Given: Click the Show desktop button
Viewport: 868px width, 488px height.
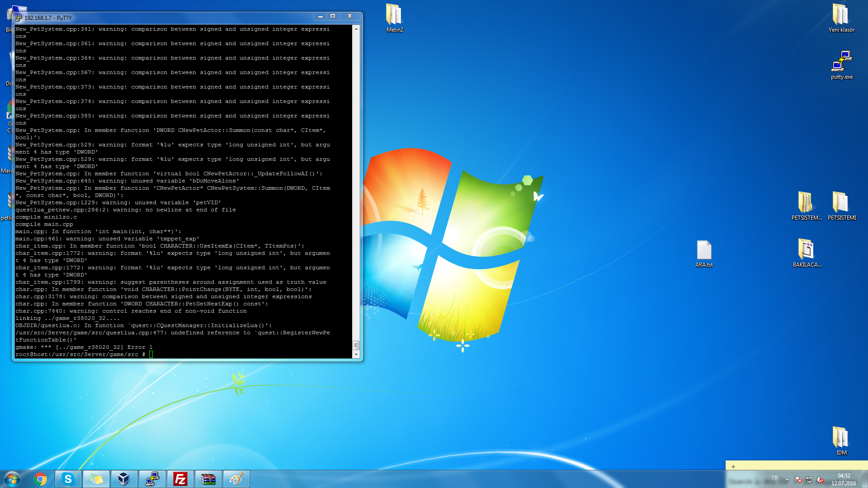Looking at the screenshot, I should click(x=864, y=479).
